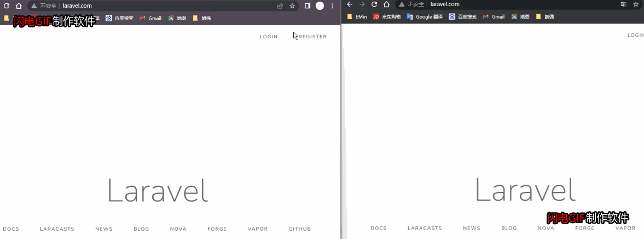The height and width of the screenshot is (239, 644).
Task: Open the 百度搜索 bookmark in the left browser
Action: tap(119, 18)
